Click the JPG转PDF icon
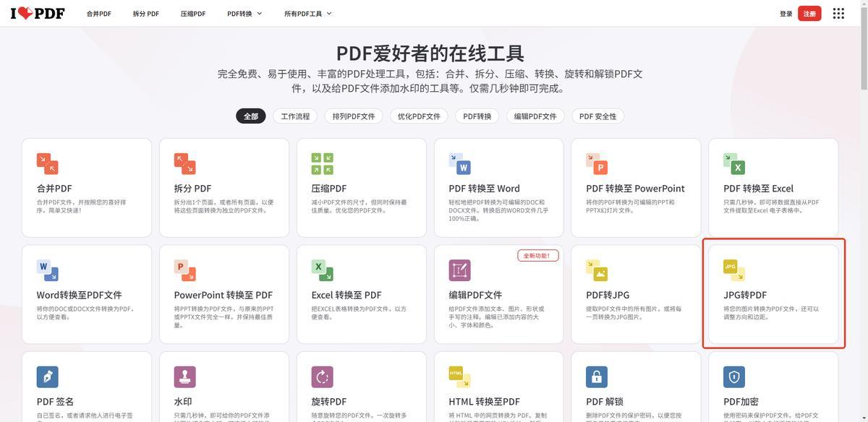This screenshot has width=868, height=422. click(x=734, y=270)
